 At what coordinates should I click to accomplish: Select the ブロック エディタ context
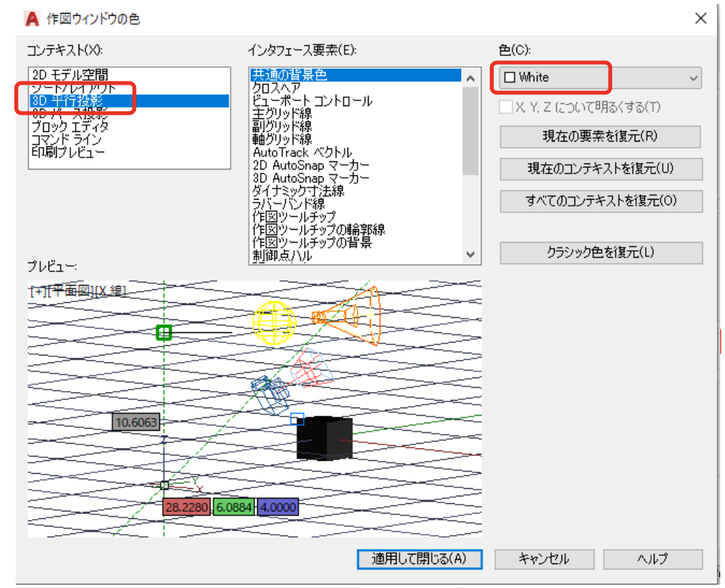pyautogui.click(x=129, y=126)
